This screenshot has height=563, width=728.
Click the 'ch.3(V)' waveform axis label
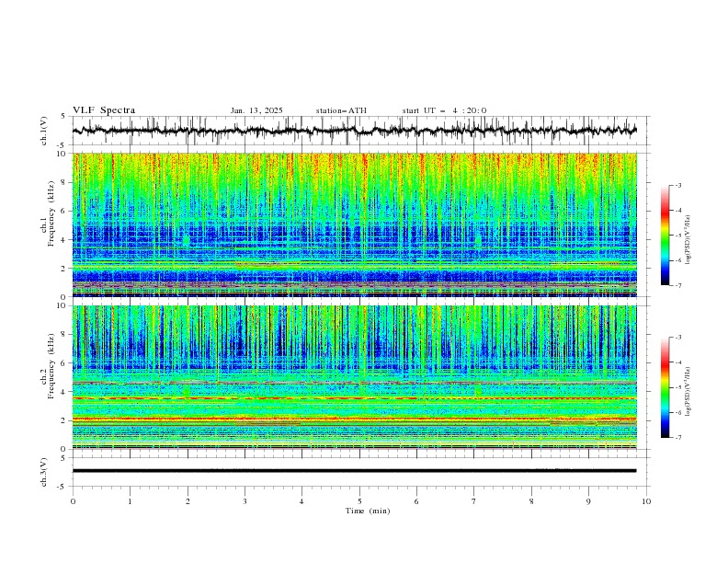click(44, 472)
